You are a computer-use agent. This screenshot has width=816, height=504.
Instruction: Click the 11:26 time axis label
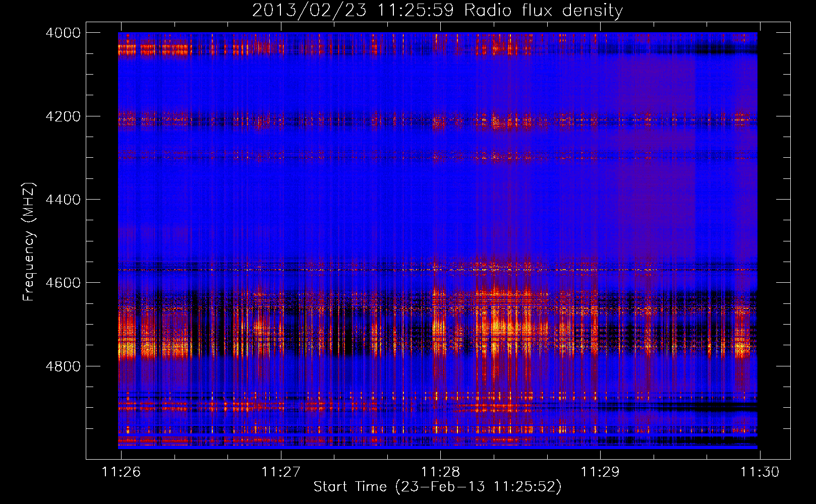coord(121,472)
